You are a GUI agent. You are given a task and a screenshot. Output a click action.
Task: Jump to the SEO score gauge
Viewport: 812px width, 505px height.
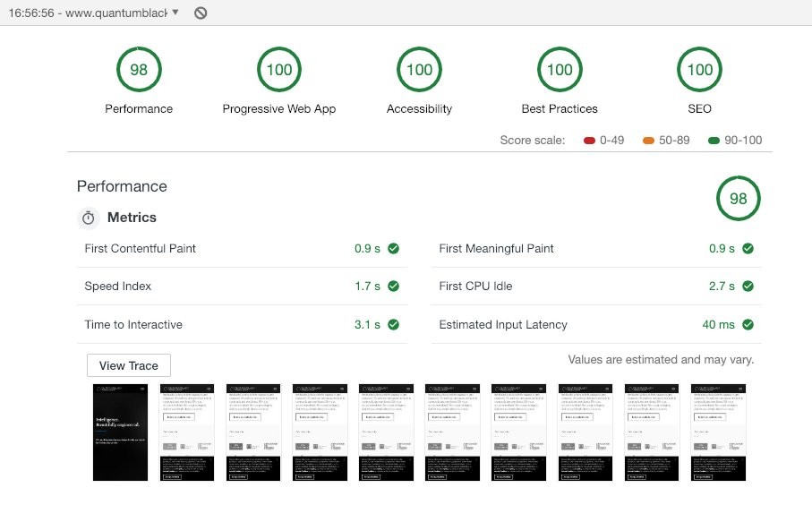pyautogui.click(x=699, y=70)
